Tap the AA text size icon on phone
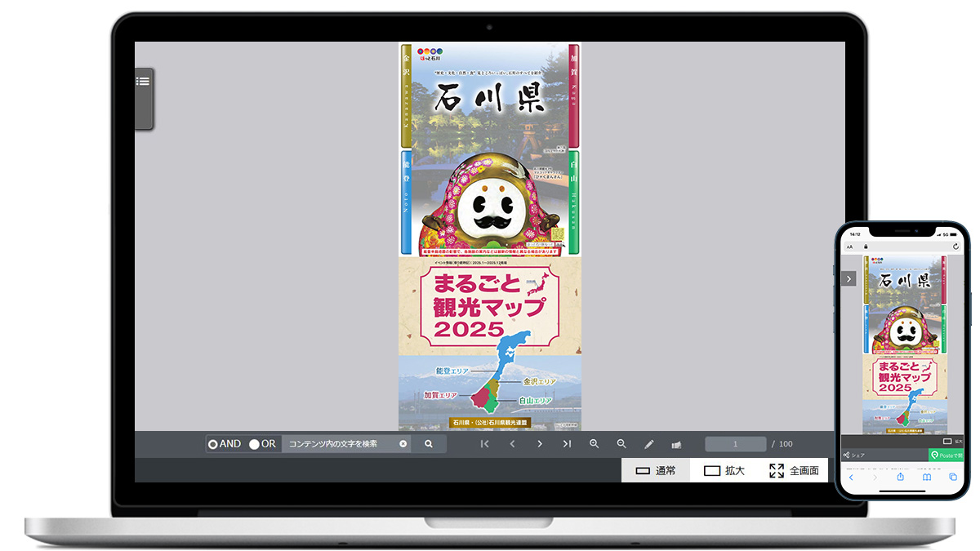 pos(849,247)
